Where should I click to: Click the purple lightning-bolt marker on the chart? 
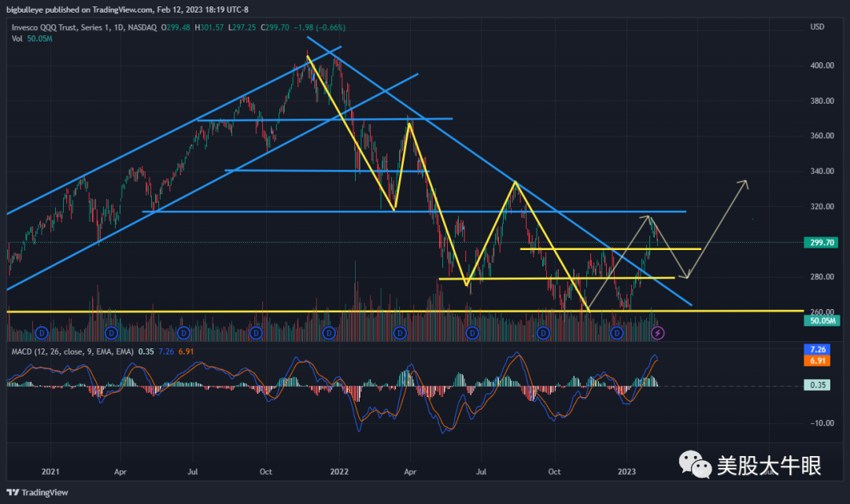click(657, 333)
